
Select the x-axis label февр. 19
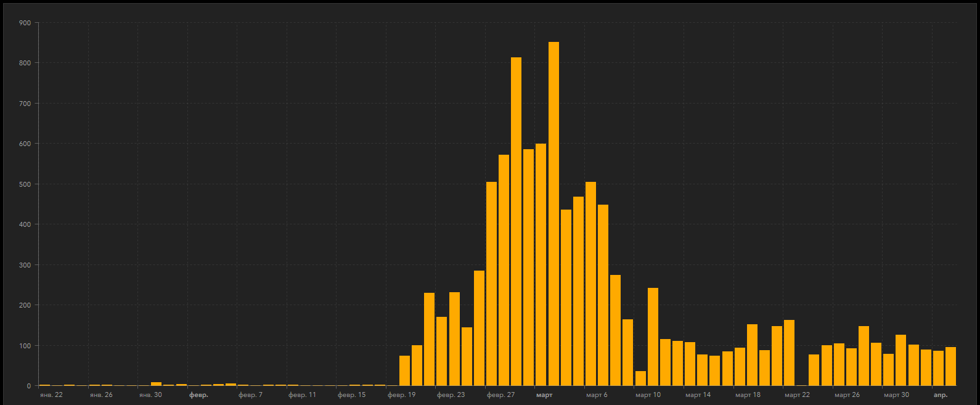tap(401, 395)
